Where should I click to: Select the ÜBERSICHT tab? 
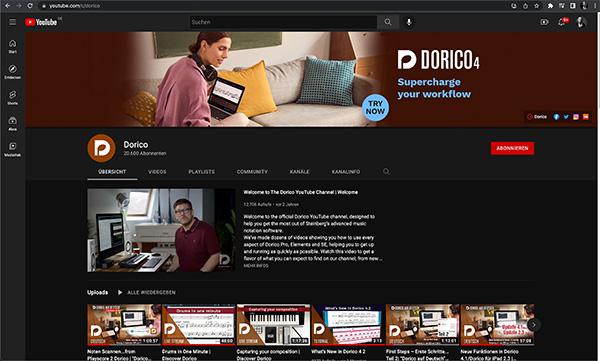point(112,172)
